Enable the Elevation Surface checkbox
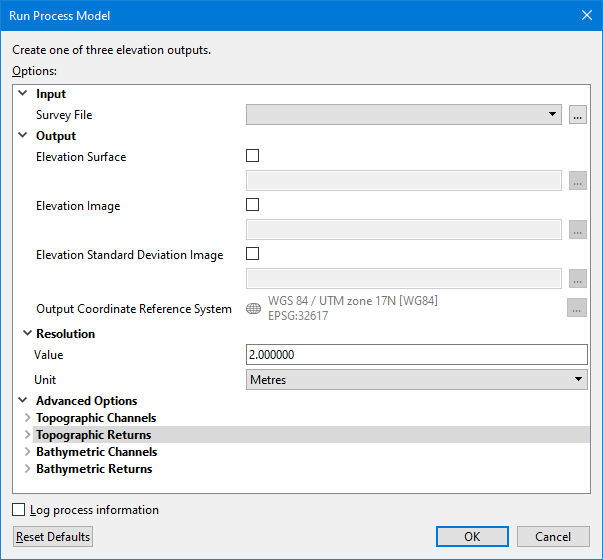 pyautogui.click(x=252, y=156)
